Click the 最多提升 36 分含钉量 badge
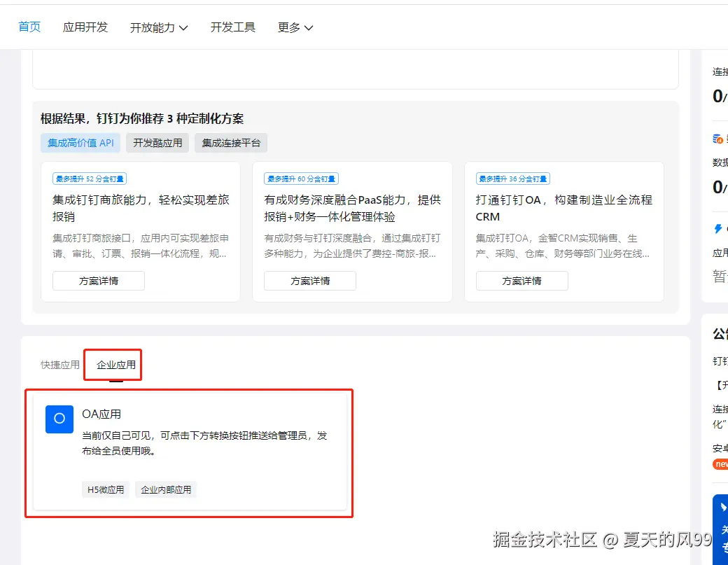Screen dimensions: 728x565 (512, 179)
